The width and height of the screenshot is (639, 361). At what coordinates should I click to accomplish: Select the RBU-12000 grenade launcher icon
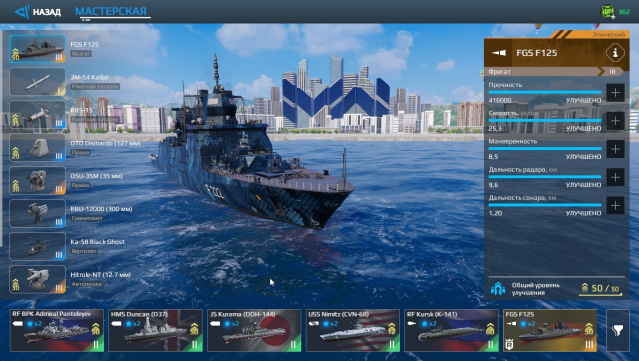pos(37,214)
